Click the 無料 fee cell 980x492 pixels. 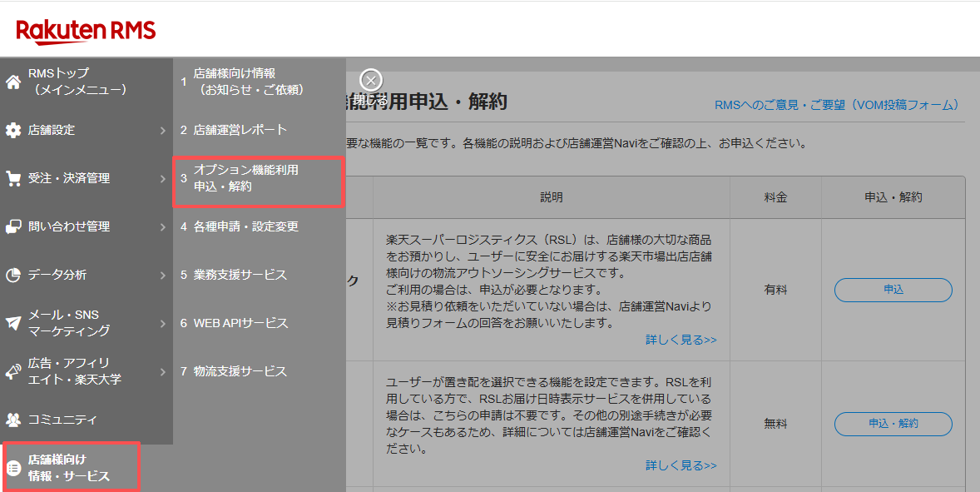coord(775,423)
